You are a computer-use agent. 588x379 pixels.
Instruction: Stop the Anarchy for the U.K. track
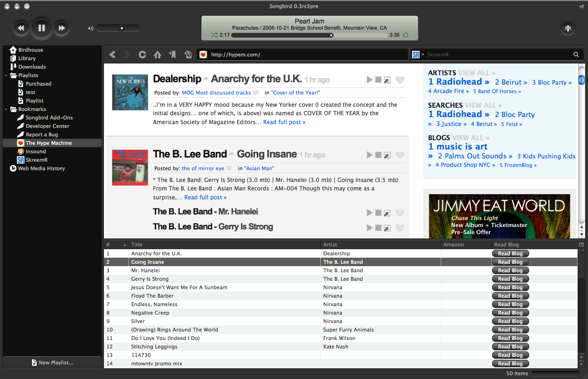(378, 80)
